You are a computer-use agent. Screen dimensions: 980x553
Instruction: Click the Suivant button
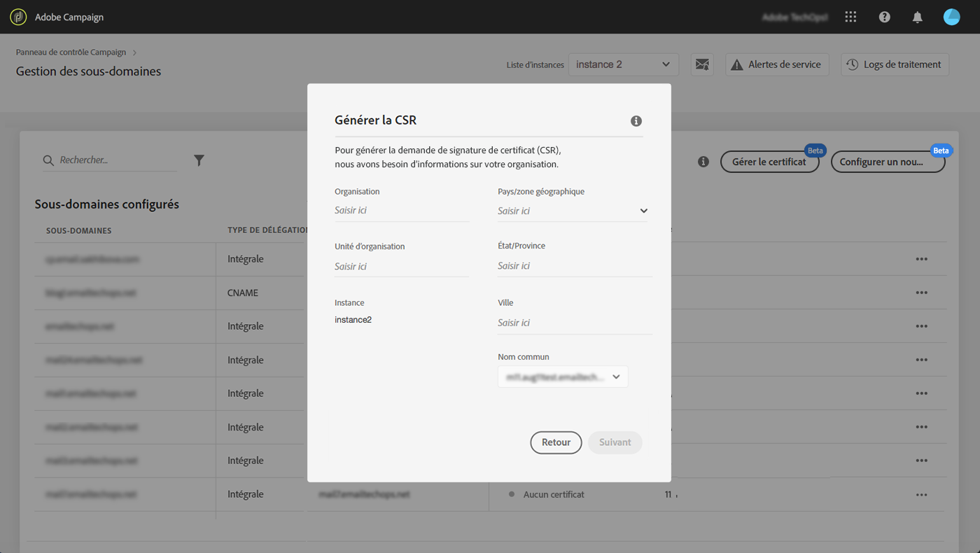[x=615, y=442]
